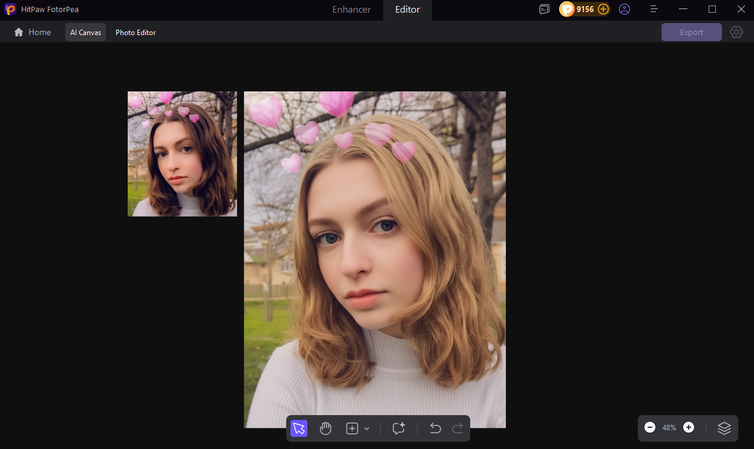Maximize the application window
The width and height of the screenshot is (754, 449).
click(x=712, y=9)
